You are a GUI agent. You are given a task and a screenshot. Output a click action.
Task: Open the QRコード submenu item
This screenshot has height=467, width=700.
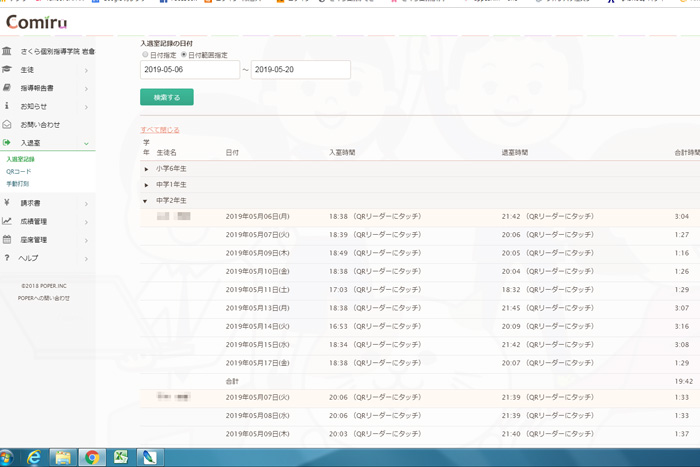pyautogui.click(x=19, y=172)
